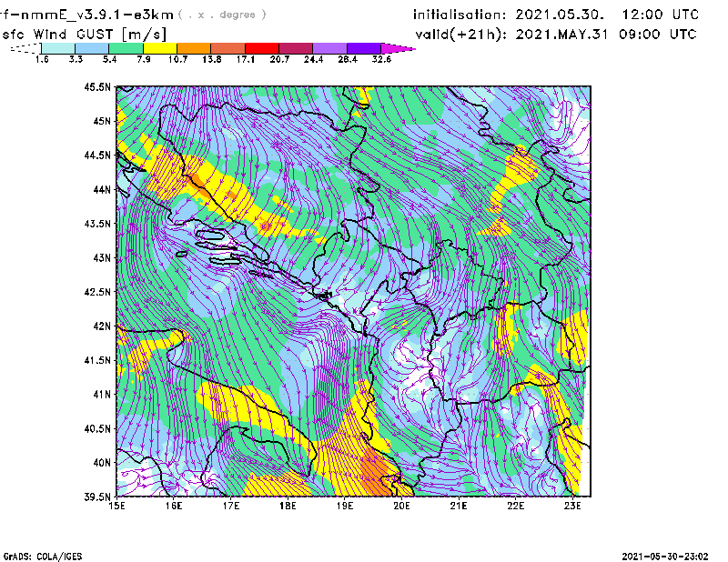Image resolution: width=728 pixels, height=562 pixels.
Task: Click the 'valid(+21h):' label
Action: pos(460,35)
